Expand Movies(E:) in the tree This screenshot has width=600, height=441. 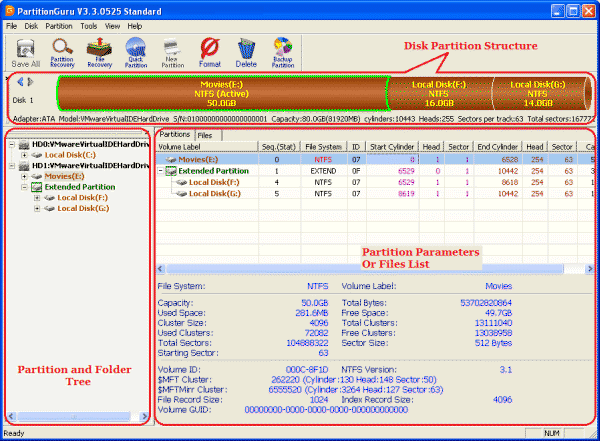pos(24,176)
